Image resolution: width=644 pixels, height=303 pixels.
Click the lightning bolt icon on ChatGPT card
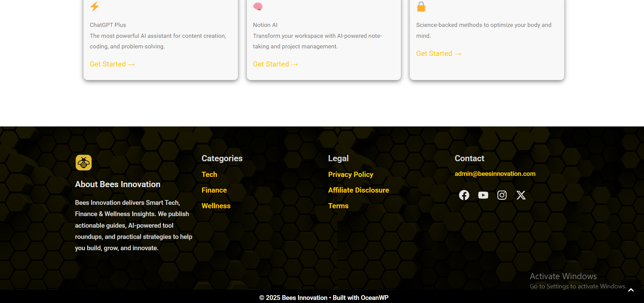[94, 6]
